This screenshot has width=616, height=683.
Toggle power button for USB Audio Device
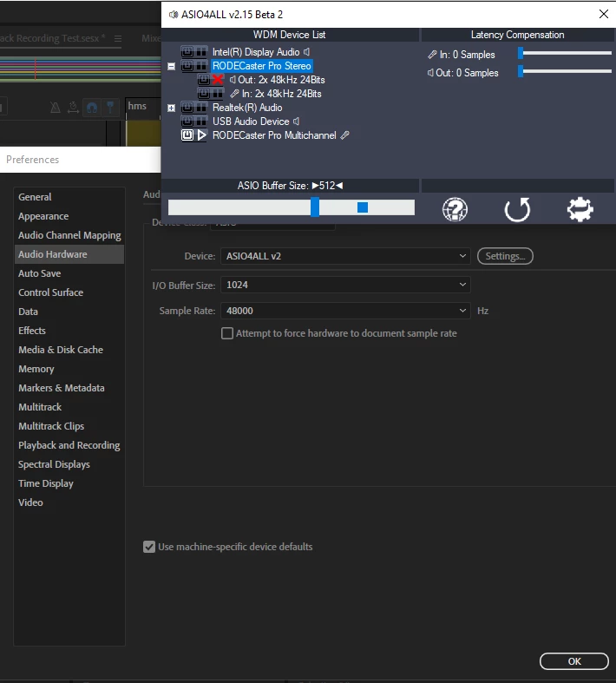(x=187, y=121)
